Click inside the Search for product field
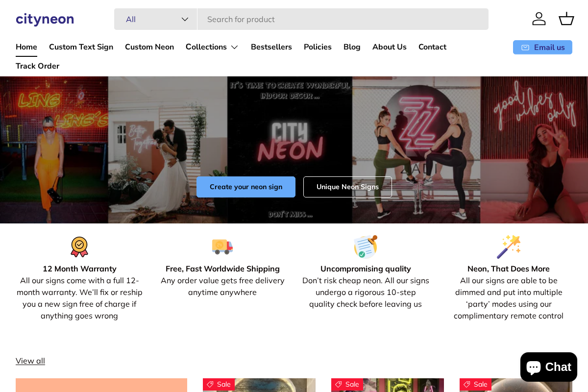This screenshot has width=588, height=392. click(343, 19)
